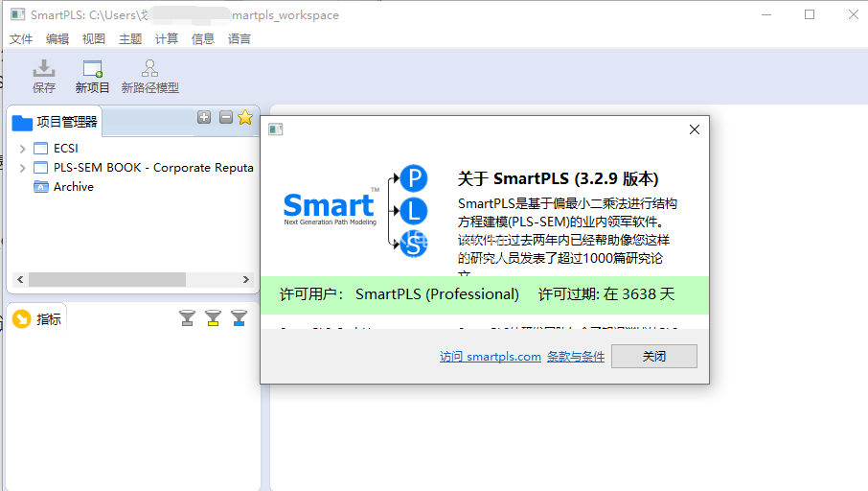Click the yellow star favorites icon
The height and width of the screenshot is (491, 868).
point(245,117)
